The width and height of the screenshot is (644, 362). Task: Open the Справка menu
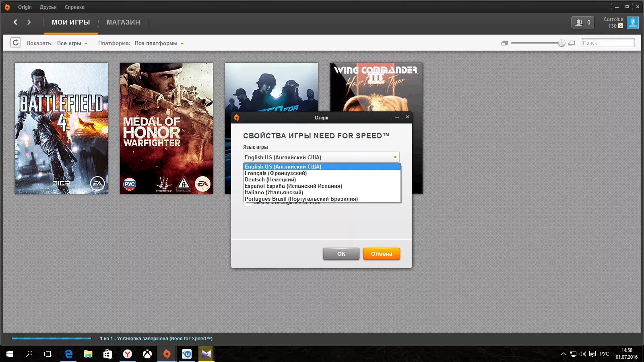point(74,7)
